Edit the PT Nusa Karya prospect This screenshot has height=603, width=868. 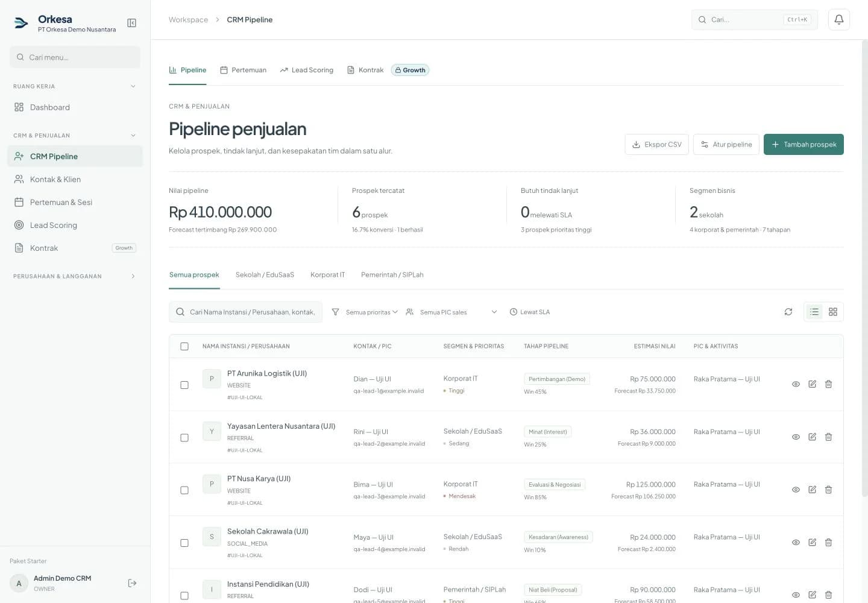click(812, 490)
